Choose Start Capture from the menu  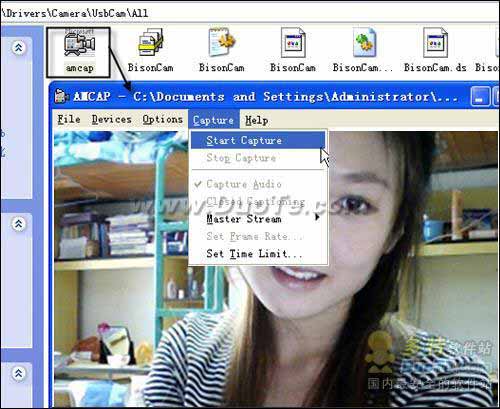pyautogui.click(x=258, y=140)
